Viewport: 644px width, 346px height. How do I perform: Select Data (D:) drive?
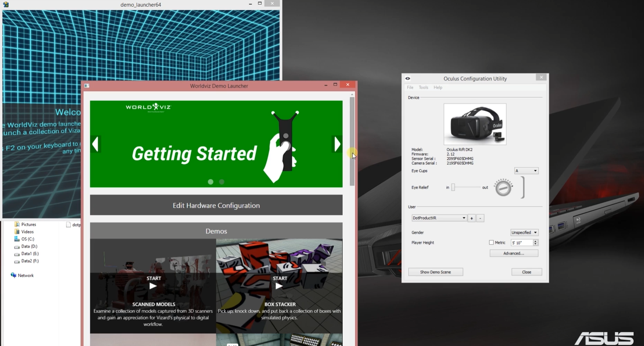click(x=26, y=246)
